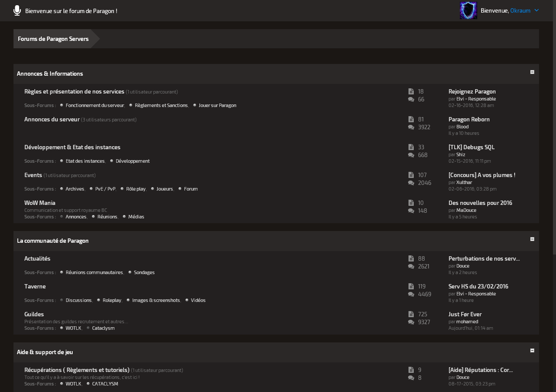Click threads document icon for Events row
The image size is (556, 392).
[411, 175]
